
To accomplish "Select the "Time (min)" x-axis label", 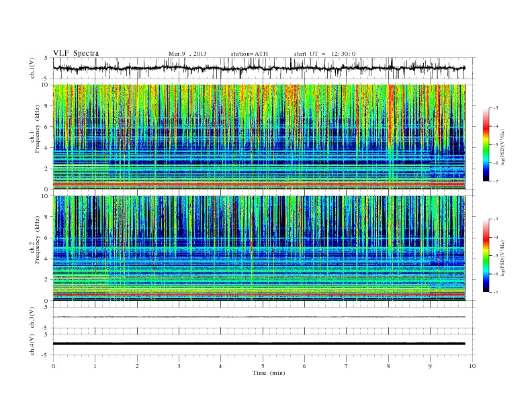I will coord(269,373).
